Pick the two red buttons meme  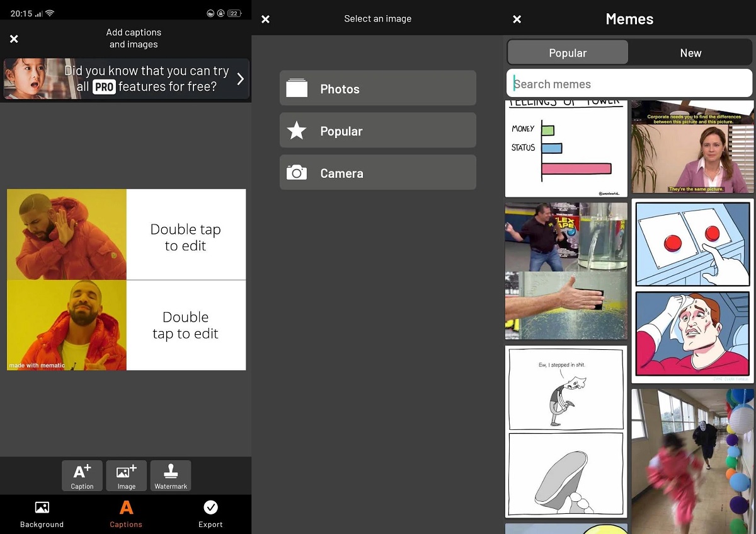pos(693,291)
